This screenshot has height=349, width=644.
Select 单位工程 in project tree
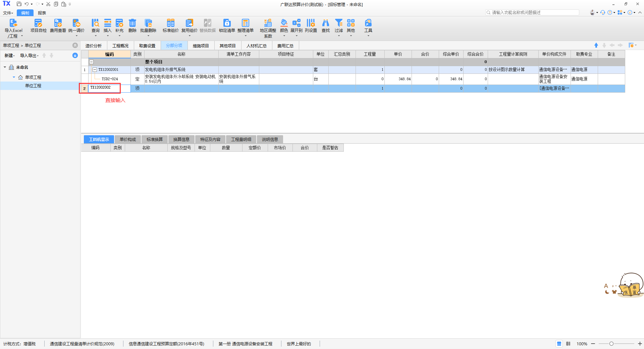coord(33,86)
